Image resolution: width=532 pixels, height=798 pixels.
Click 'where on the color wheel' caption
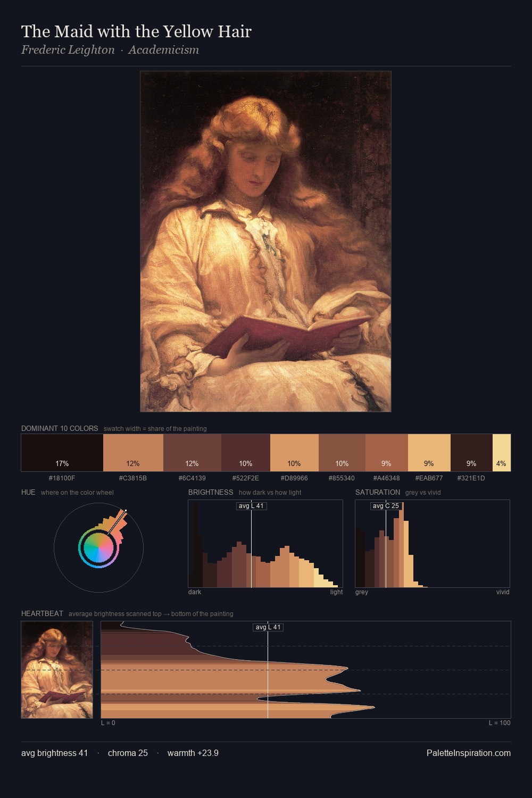77,493
